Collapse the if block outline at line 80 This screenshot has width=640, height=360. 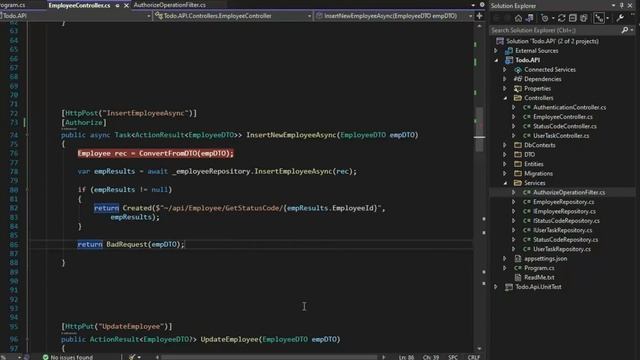pos(27,190)
